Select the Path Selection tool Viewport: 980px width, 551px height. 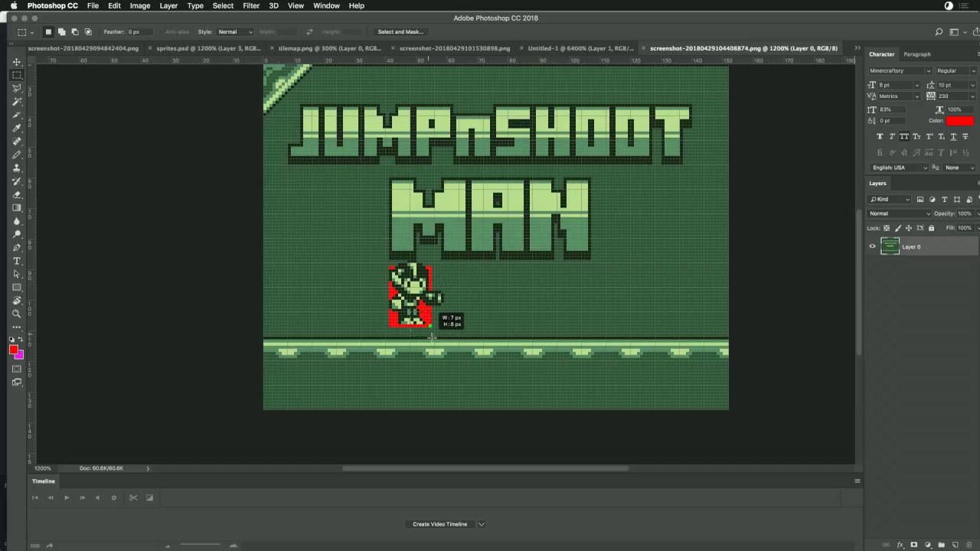17,274
